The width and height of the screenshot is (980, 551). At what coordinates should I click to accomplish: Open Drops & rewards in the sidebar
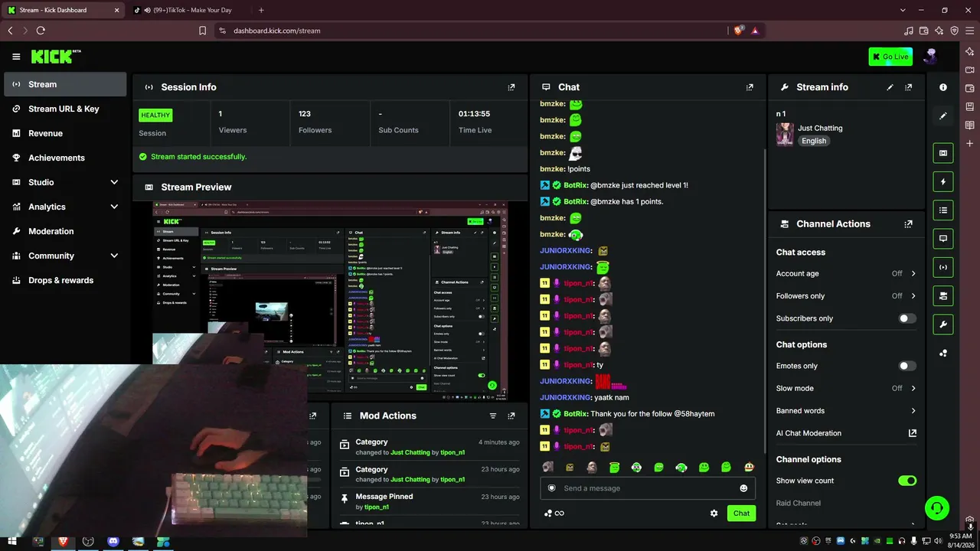pyautogui.click(x=65, y=280)
